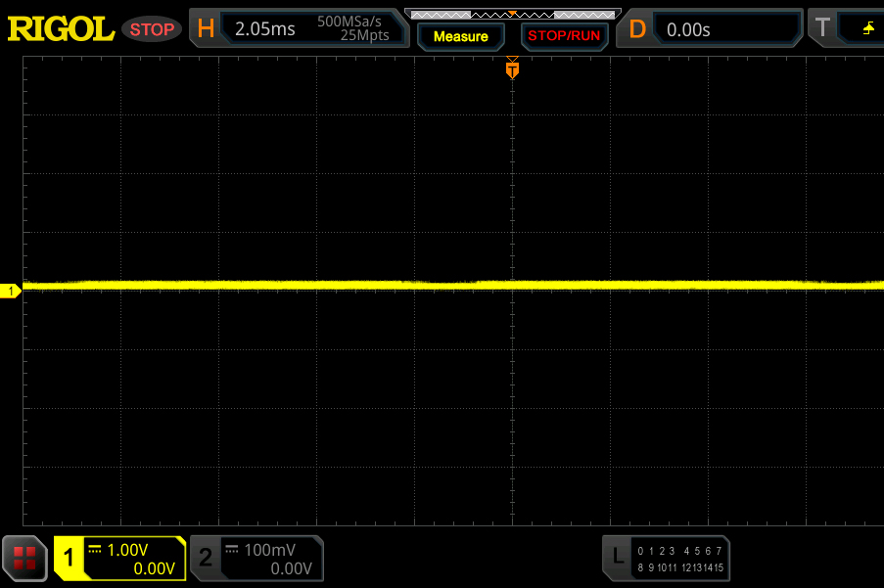
Task: Open the red function navigation grid icon
Action: coord(24,558)
